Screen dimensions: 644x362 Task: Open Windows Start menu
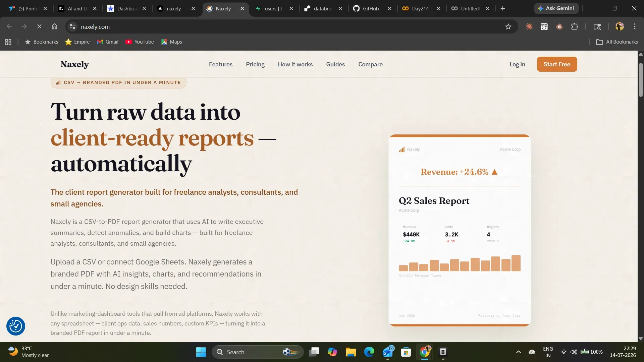[x=201, y=352]
